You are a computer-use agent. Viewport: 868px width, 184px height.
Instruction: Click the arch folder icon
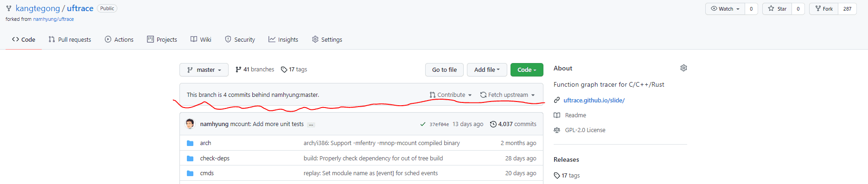click(x=190, y=143)
